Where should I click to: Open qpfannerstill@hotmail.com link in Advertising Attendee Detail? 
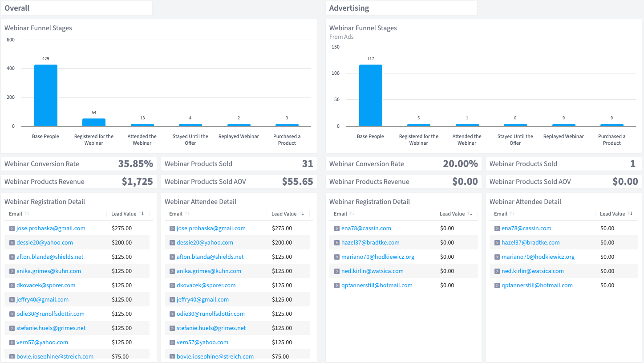point(537,286)
